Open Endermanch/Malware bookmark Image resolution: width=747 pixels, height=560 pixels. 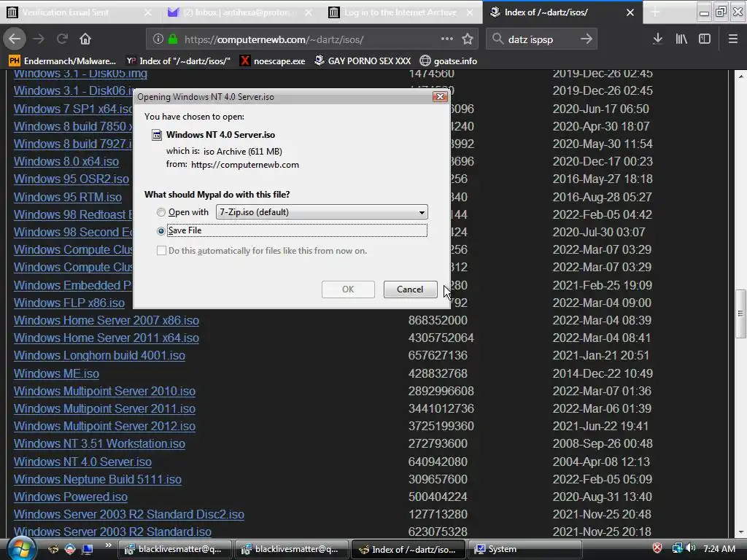coord(63,61)
